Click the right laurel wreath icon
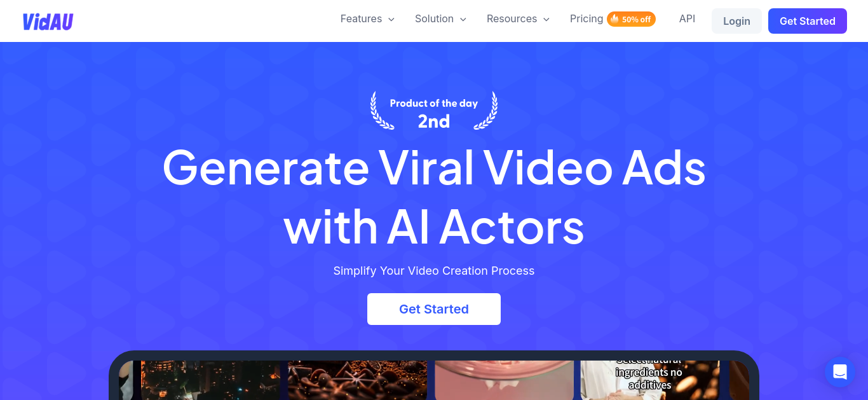 point(486,111)
